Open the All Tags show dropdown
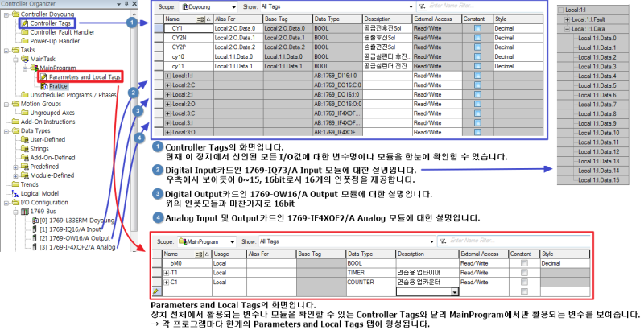The width and height of the screenshot is (644, 330). click(411, 7)
